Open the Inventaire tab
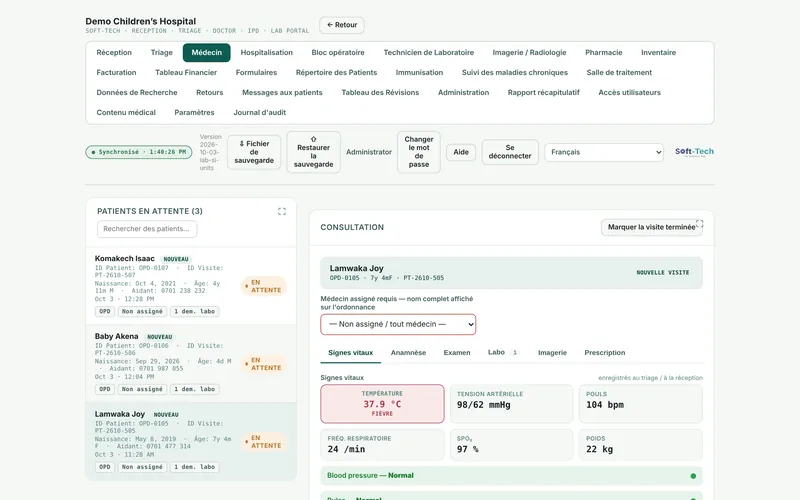The image size is (800, 500). coord(658,53)
